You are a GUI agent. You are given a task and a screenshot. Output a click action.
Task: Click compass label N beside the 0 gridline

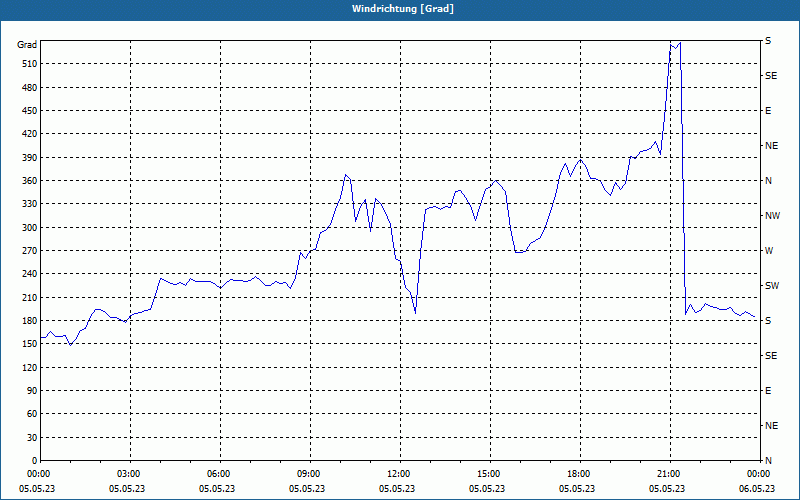(768, 461)
